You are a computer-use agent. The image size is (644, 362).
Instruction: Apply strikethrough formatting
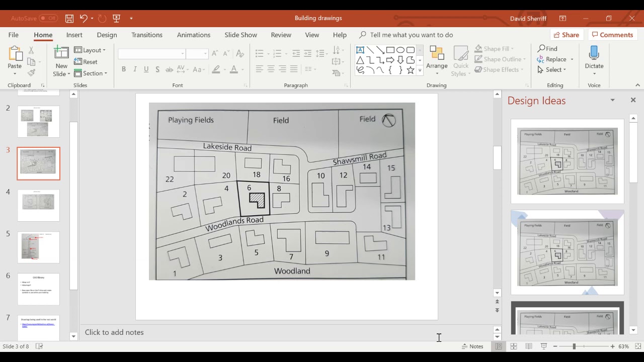pyautogui.click(x=169, y=69)
